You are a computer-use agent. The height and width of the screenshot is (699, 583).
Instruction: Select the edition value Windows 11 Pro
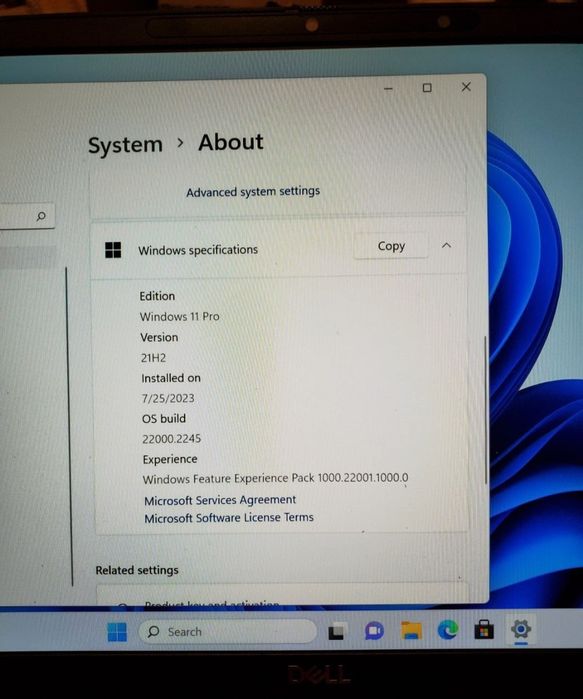point(180,317)
